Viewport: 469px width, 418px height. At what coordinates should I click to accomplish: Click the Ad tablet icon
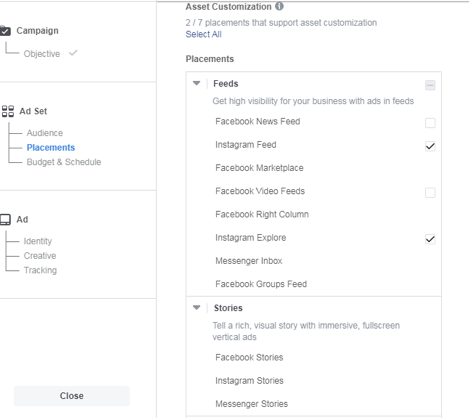click(x=5, y=219)
